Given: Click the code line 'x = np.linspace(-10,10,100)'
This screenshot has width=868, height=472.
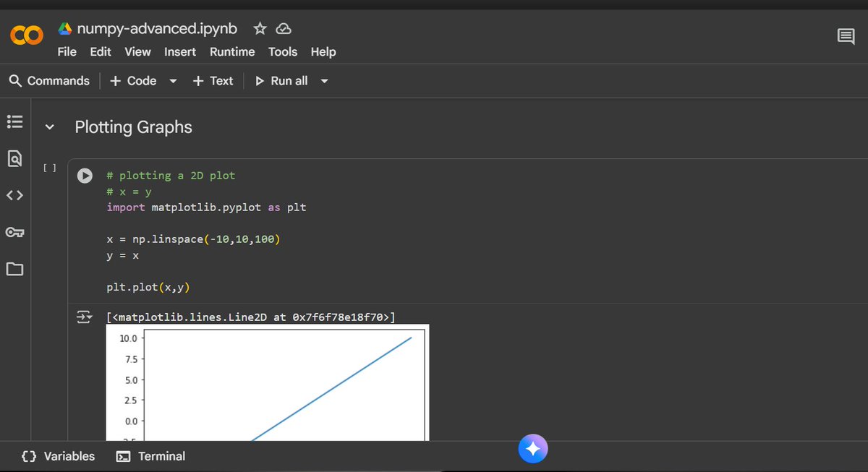Looking at the screenshot, I should (x=193, y=239).
